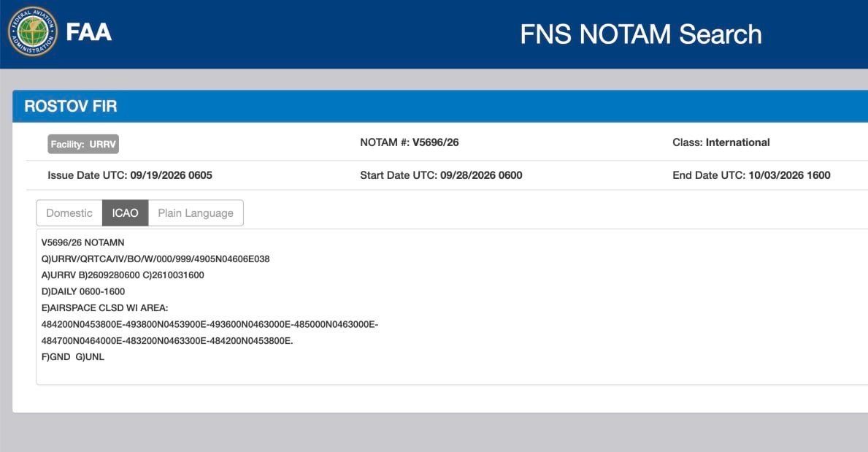This screenshot has width=868, height=452.
Task: Click the Facility: URRV badge
Action: 83,144
